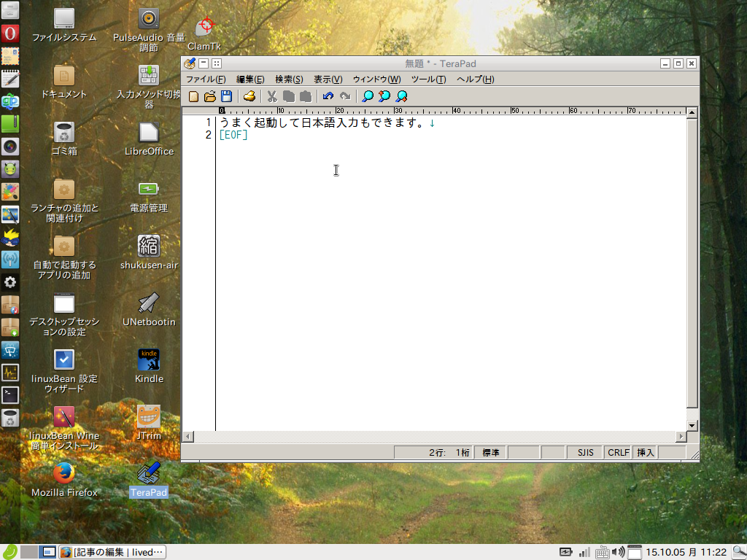
Task: Click the text line うまく起動して日本語入力もできます。
Action: point(322,122)
